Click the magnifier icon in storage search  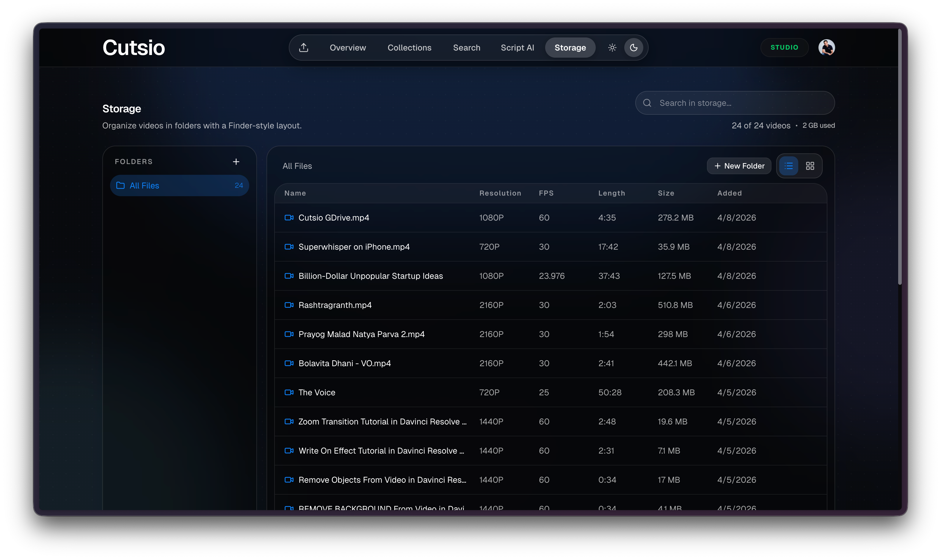coord(647,103)
